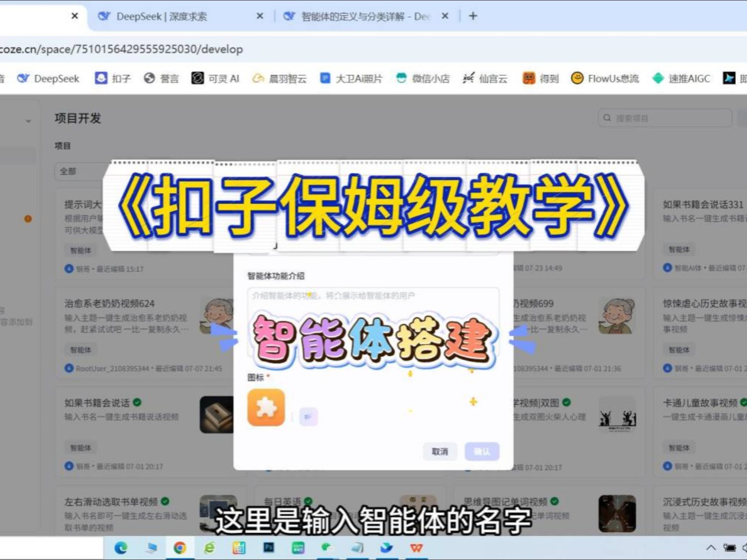The height and width of the screenshot is (560, 747).
Task: Switch to the 智能体的定义与分类详解 tab
Action: click(x=366, y=16)
